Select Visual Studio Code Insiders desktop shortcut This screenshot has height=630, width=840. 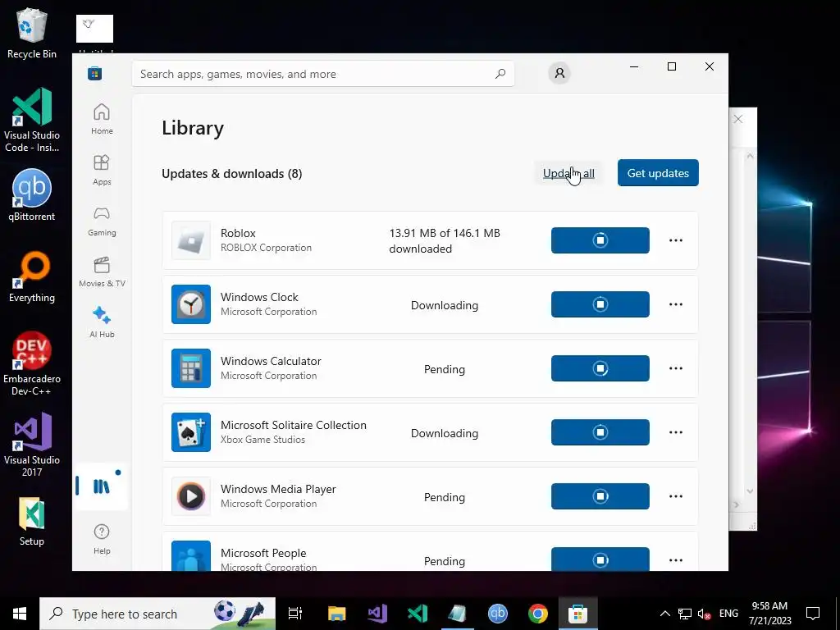coord(32,121)
